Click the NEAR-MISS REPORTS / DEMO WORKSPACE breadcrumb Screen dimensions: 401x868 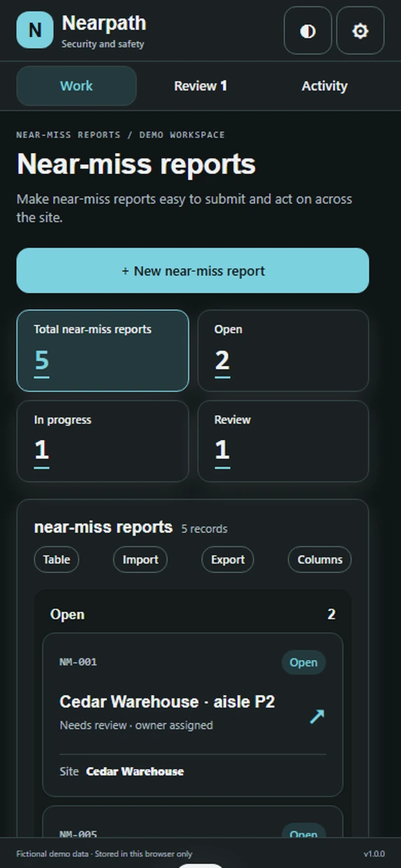pos(120,134)
